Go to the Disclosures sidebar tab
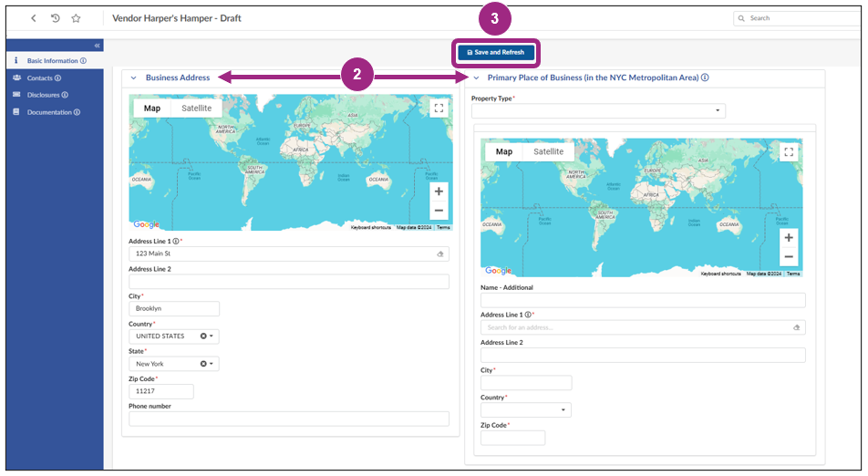 coord(43,95)
